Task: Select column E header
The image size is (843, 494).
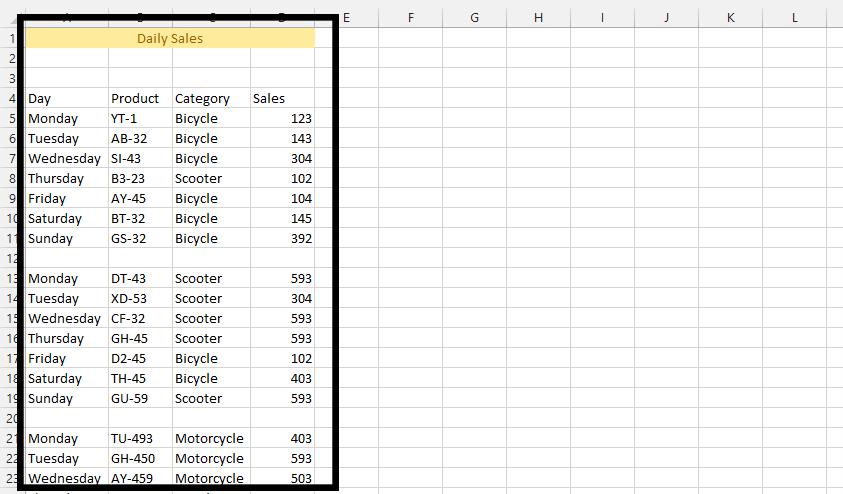Action: [347, 18]
